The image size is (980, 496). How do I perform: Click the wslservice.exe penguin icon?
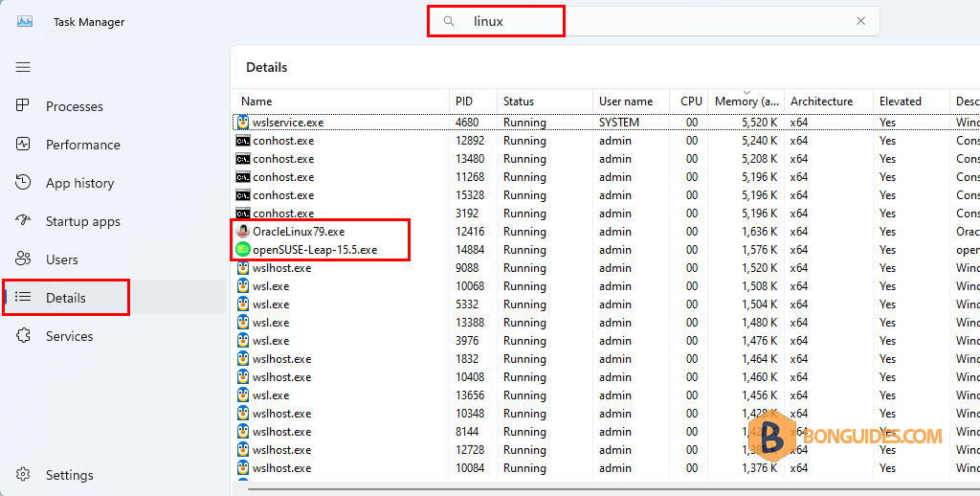pyautogui.click(x=243, y=122)
